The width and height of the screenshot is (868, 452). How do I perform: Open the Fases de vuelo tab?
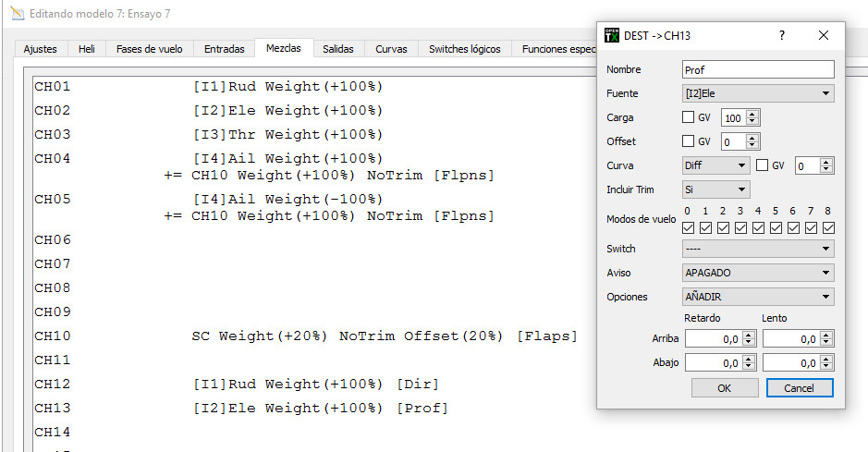point(150,49)
